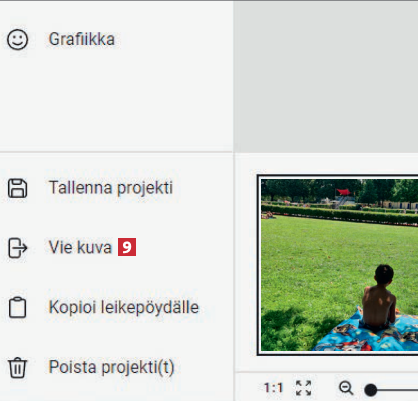The height and width of the screenshot is (401, 418).
Task: Set zoom to 1:1 actual size
Action: 273,388
